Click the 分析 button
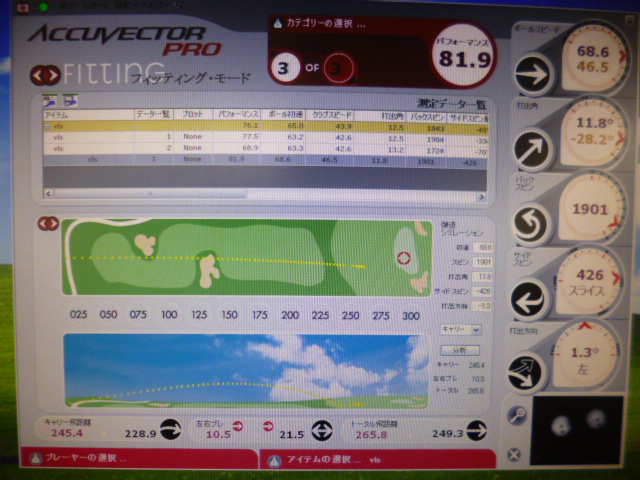 click(460, 350)
